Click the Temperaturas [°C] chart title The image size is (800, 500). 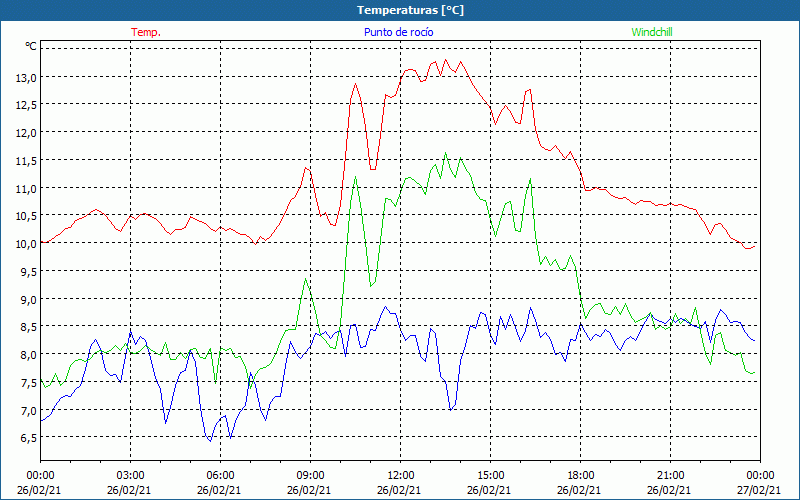(x=410, y=10)
